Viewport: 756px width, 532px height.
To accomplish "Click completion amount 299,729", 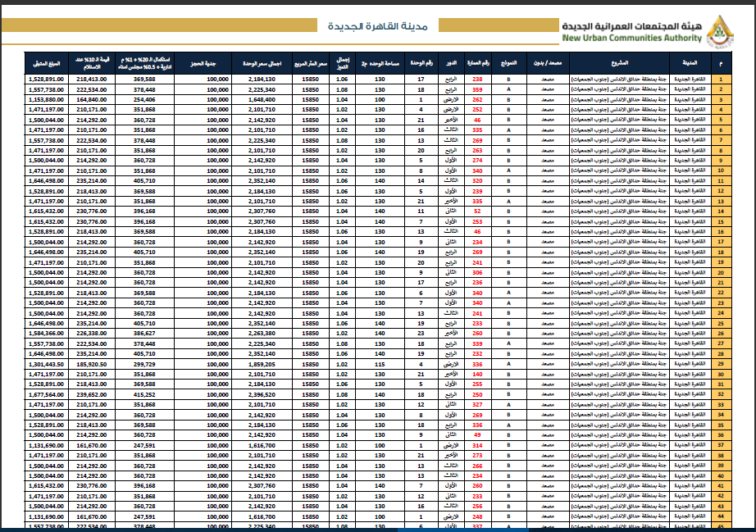I will [x=144, y=364].
